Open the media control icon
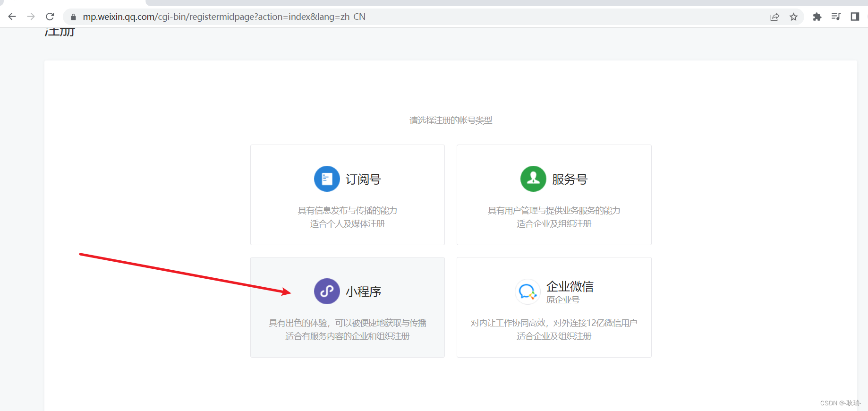The width and height of the screenshot is (868, 411). (x=836, y=17)
